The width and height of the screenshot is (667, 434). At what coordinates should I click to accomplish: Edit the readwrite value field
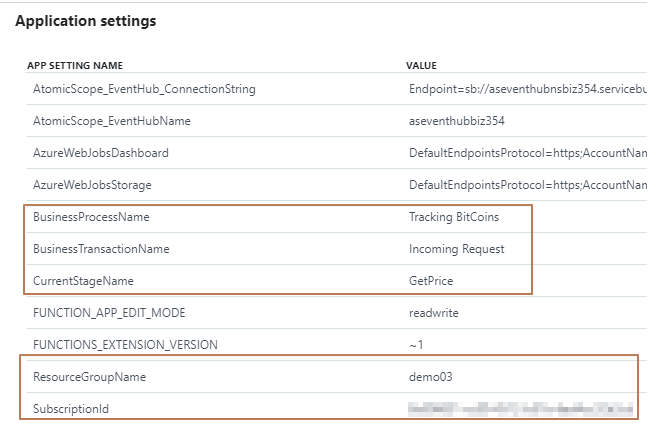click(433, 313)
